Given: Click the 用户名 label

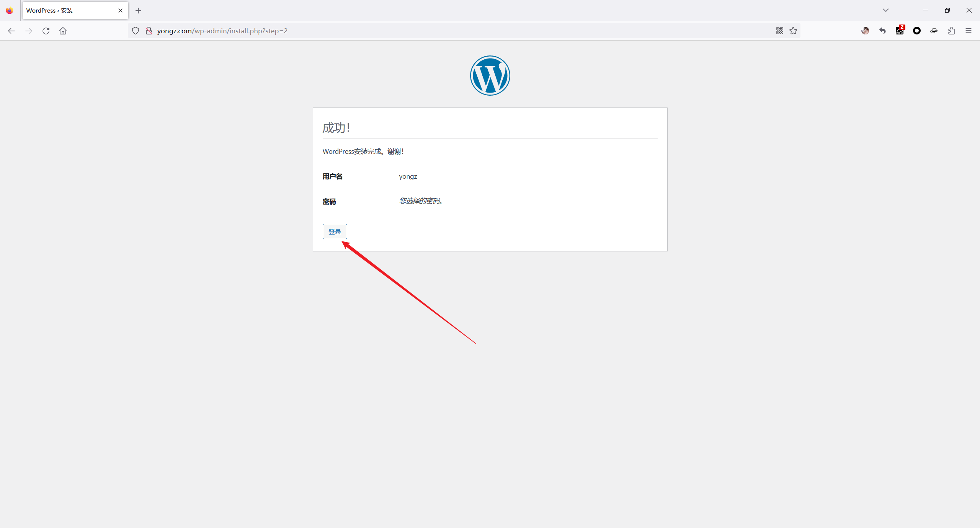Looking at the screenshot, I should point(332,176).
